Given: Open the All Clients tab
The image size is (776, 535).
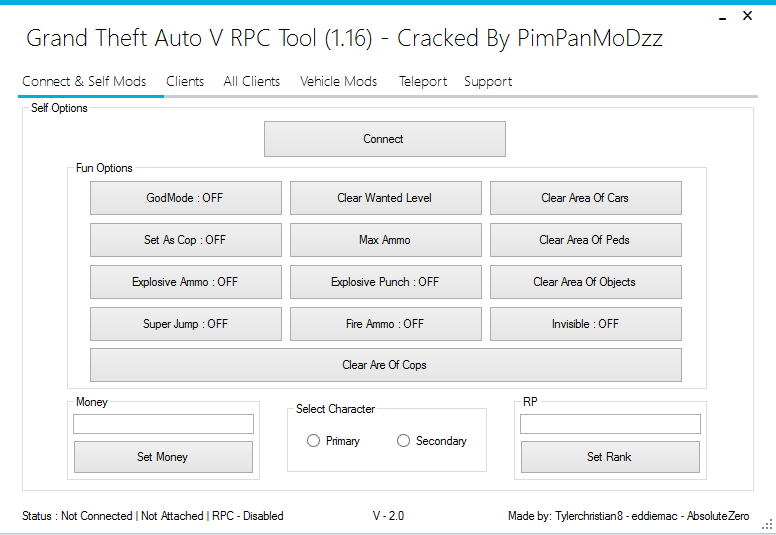Looking at the screenshot, I should (x=251, y=81).
